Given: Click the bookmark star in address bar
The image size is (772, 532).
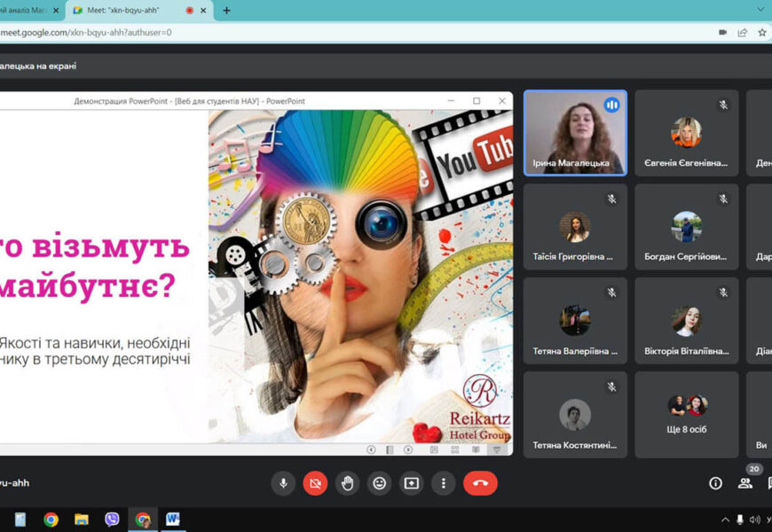Looking at the screenshot, I should pos(761,33).
